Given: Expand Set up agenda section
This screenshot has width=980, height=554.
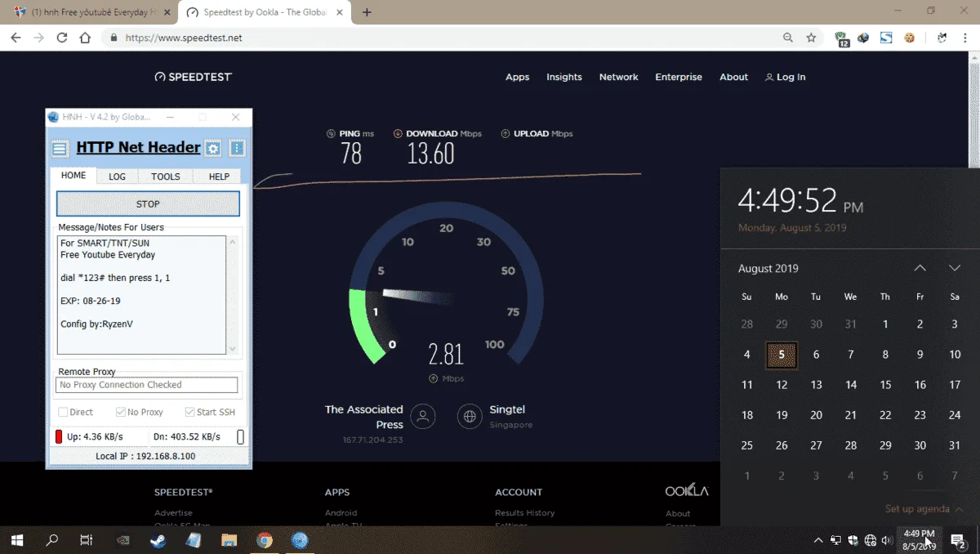Looking at the screenshot, I should pos(924,509).
